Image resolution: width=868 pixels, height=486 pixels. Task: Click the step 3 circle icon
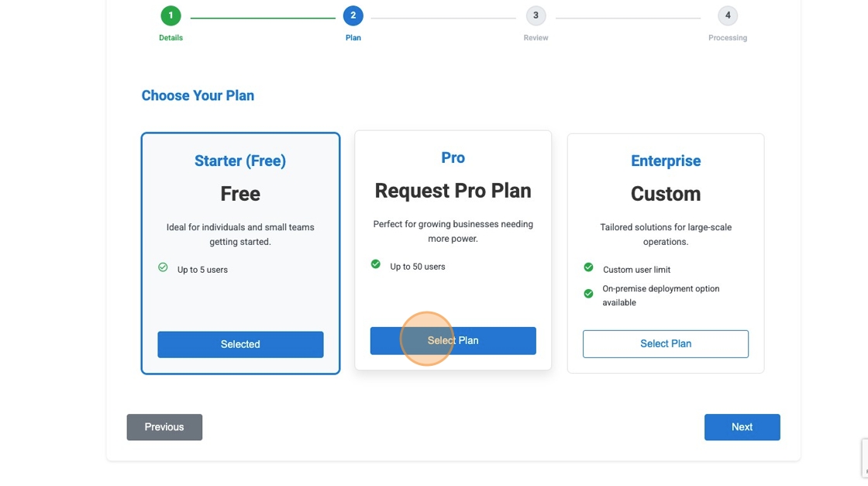coord(536,15)
